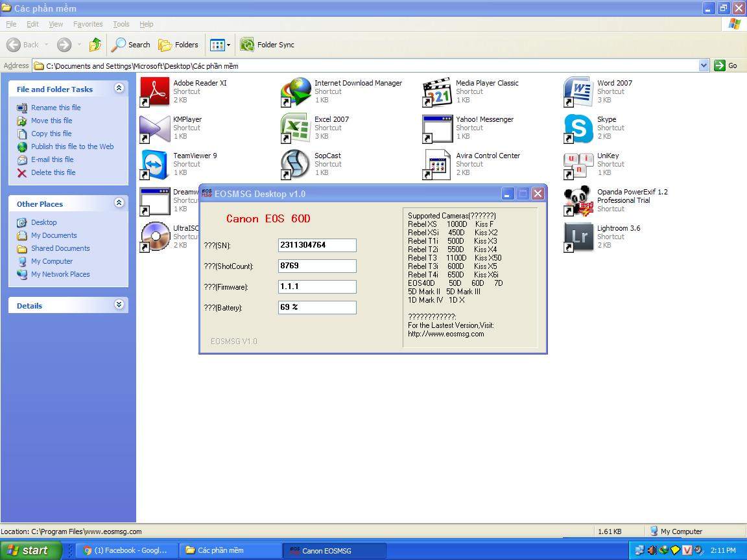Click the Battery percentage field
Screen dimensions: 747x560
[317, 308]
